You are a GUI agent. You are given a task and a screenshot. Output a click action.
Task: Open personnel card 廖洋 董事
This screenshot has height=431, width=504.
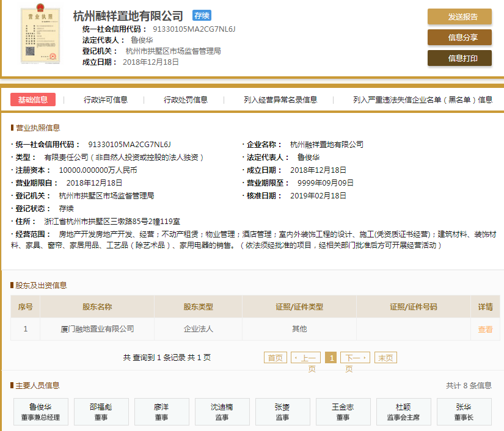pyautogui.click(x=161, y=411)
